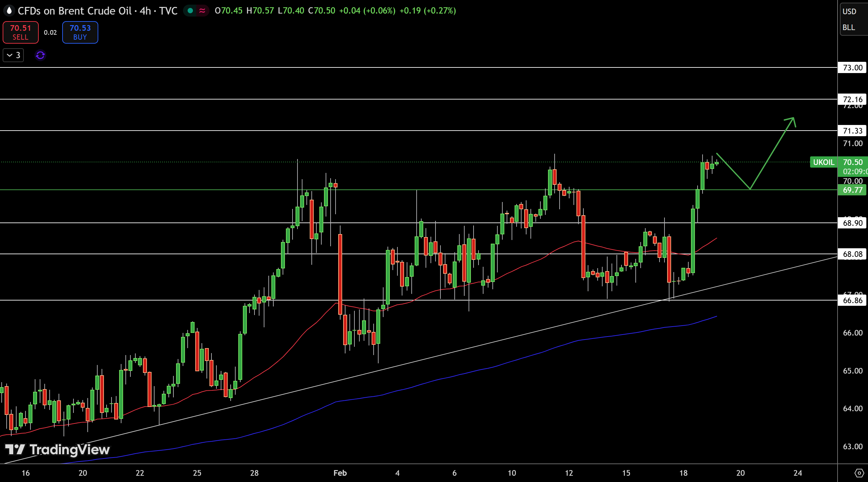Click the red 70.51 SELL button
This screenshot has width=868, height=482.
point(21,32)
